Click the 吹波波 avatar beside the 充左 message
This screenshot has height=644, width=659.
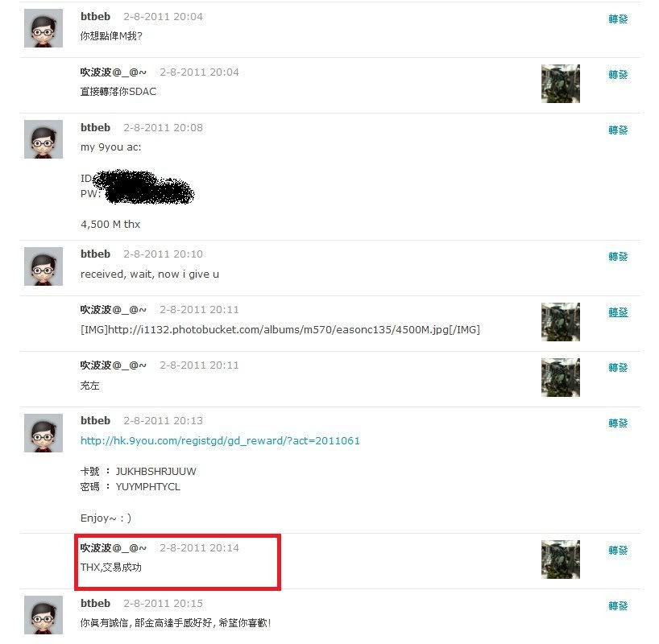[560, 378]
